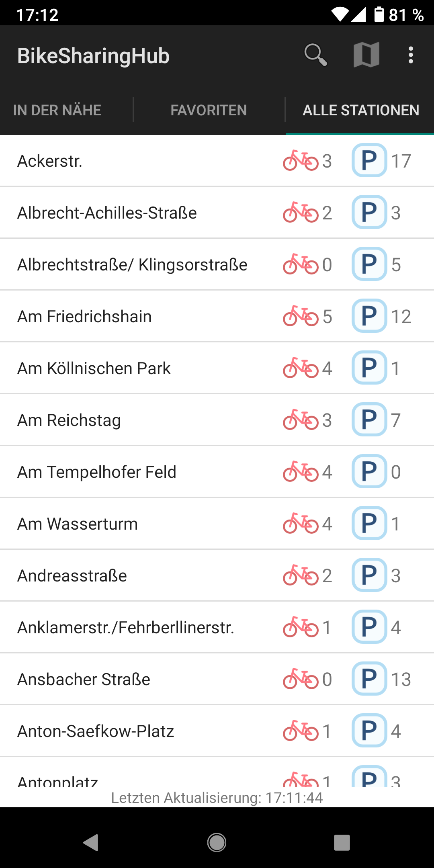The image size is (434, 868).
Task: Select the Am Wasserturm station row
Action: click(78, 524)
